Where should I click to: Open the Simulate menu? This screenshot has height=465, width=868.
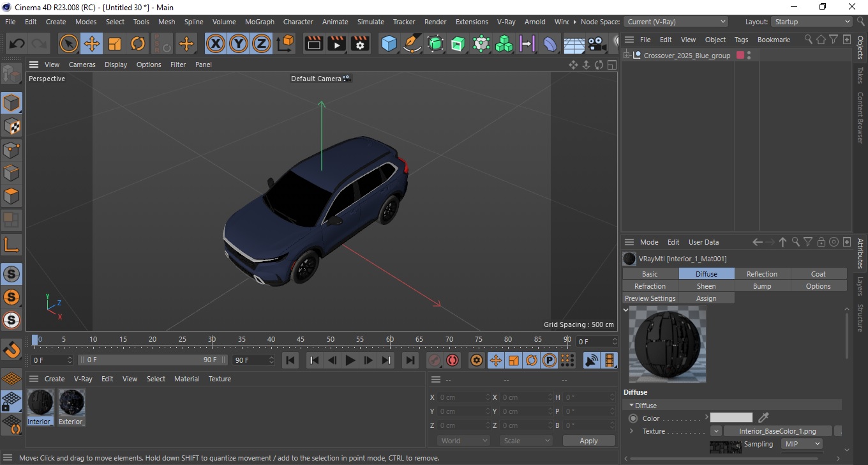point(370,22)
